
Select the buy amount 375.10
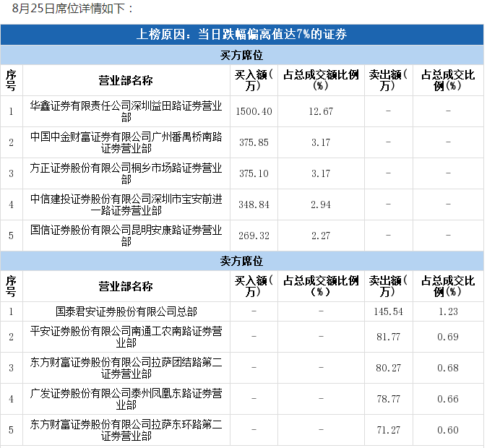(254, 173)
